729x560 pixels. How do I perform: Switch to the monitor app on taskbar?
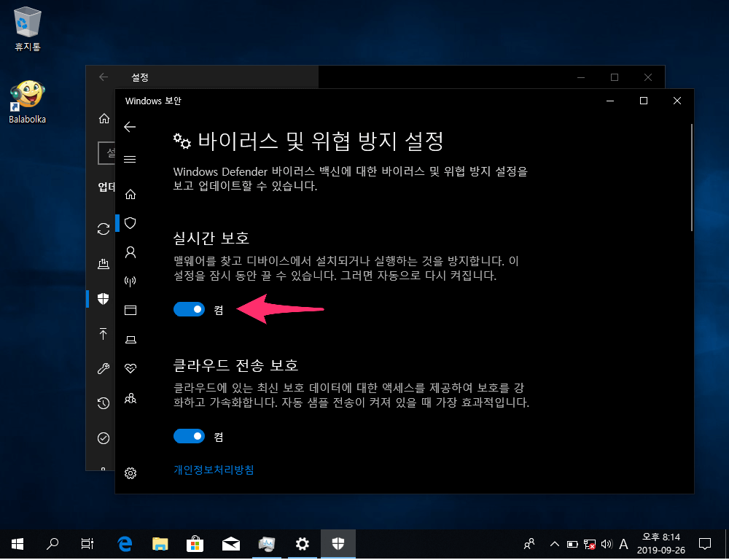(266, 543)
